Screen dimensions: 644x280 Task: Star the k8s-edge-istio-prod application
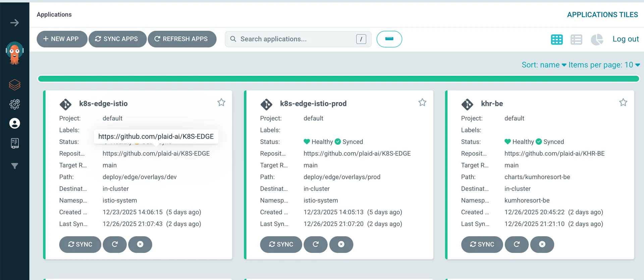[422, 102]
